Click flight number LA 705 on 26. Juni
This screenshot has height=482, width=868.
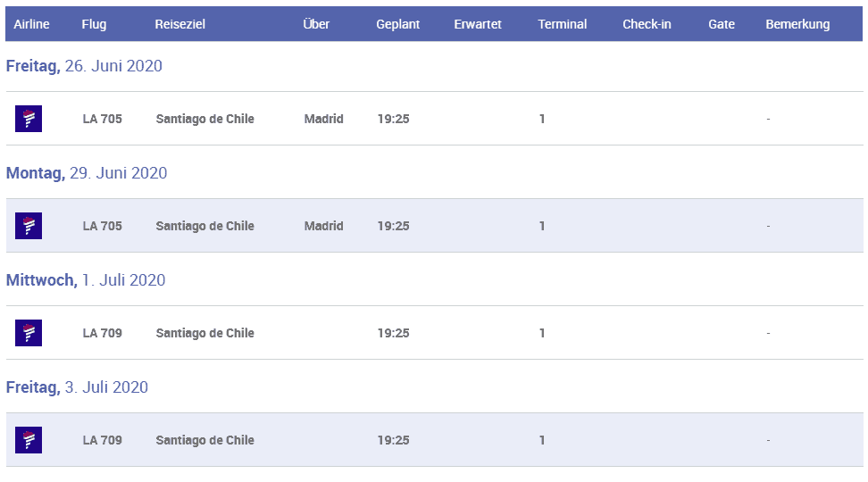pyautogui.click(x=103, y=119)
